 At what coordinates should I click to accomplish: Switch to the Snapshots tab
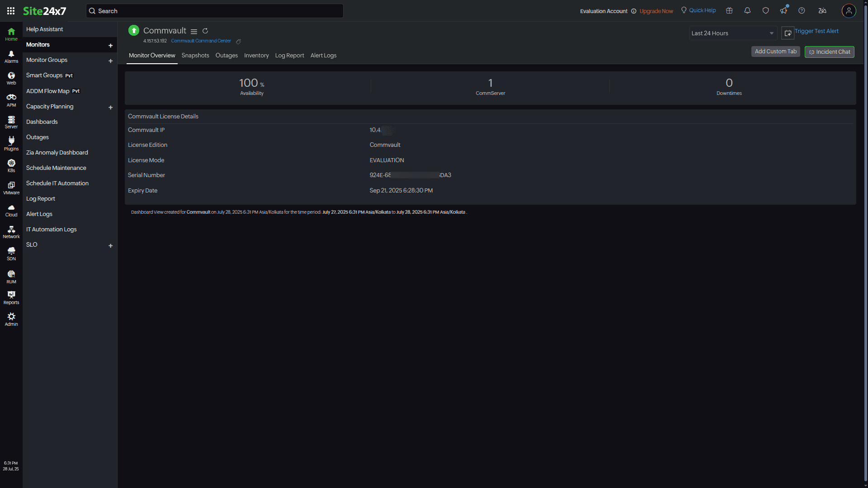195,55
